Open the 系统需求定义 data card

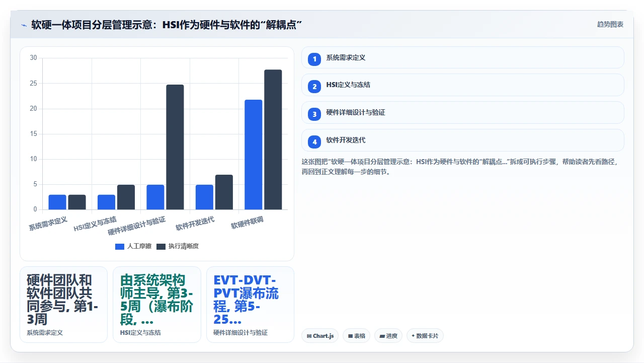[x=63, y=305]
